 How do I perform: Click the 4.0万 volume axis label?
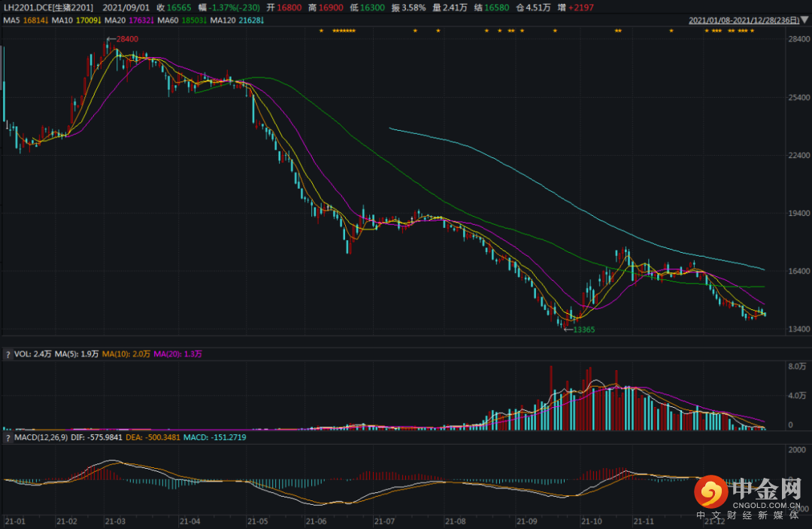pyautogui.click(x=797, y=396)
